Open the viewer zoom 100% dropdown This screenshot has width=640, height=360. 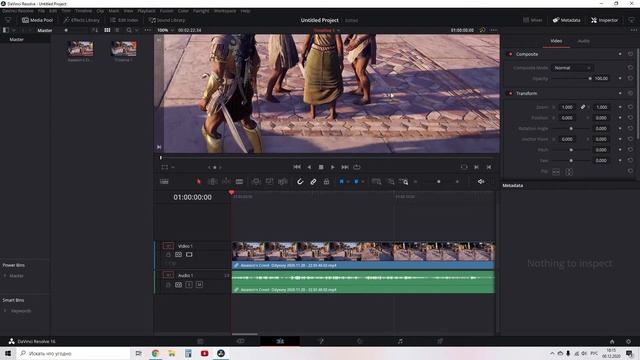165,30
